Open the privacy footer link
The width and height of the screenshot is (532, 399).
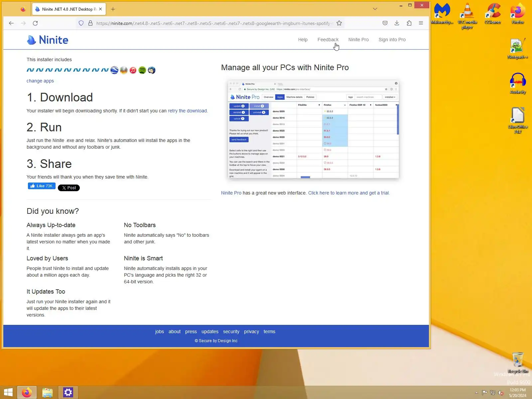click(x=251, y=332)
